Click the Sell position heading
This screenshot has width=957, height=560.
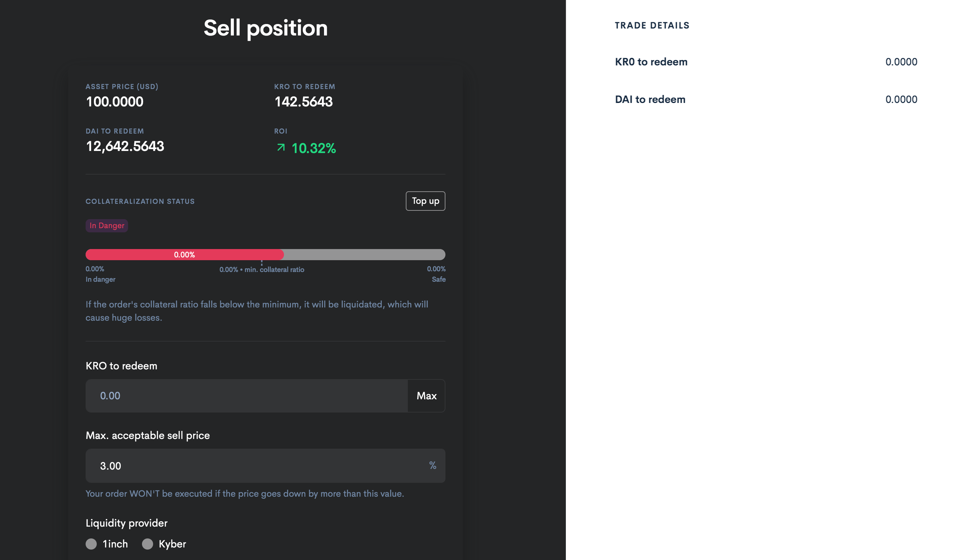[x=266, y=28]
